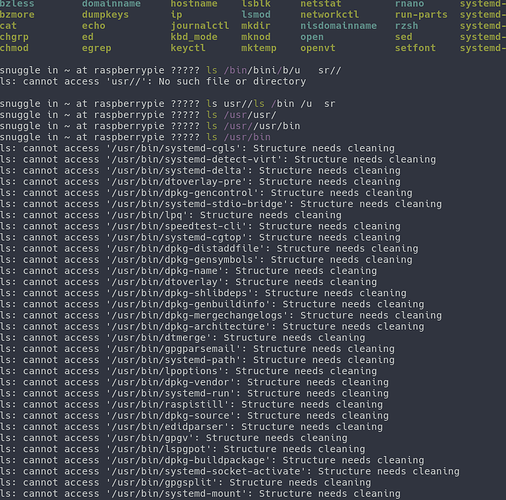Click on 'setfont' in the listing

tap(415, 48)
